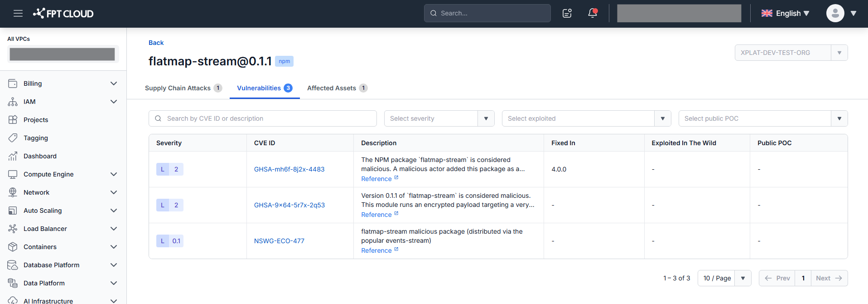
Task: Focus the Search by CVE ID field
Action: point(263,118)
